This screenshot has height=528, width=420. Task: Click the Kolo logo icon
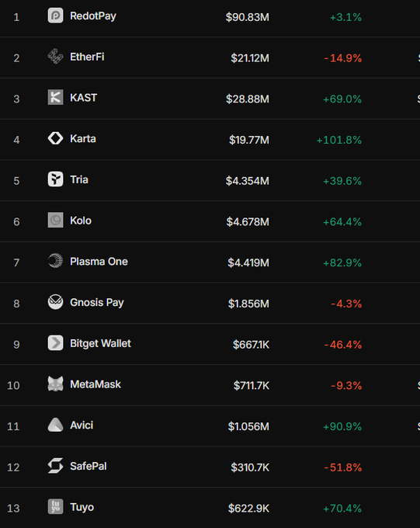(55, 221)
